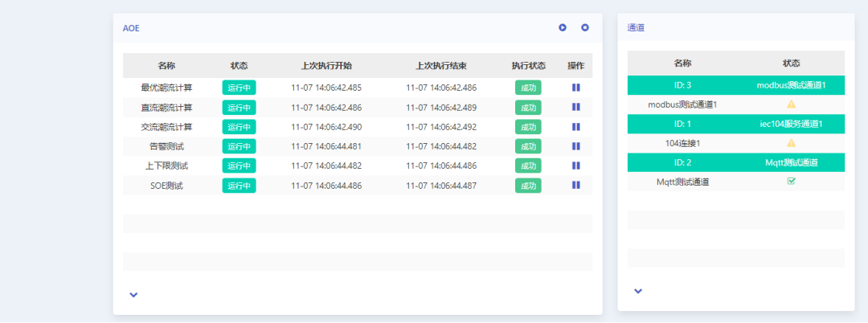Image resolution: width=868 pixels, height=323 pixels.
Task: Click 成功 badge for 告警测试
Action: (528, 146)
